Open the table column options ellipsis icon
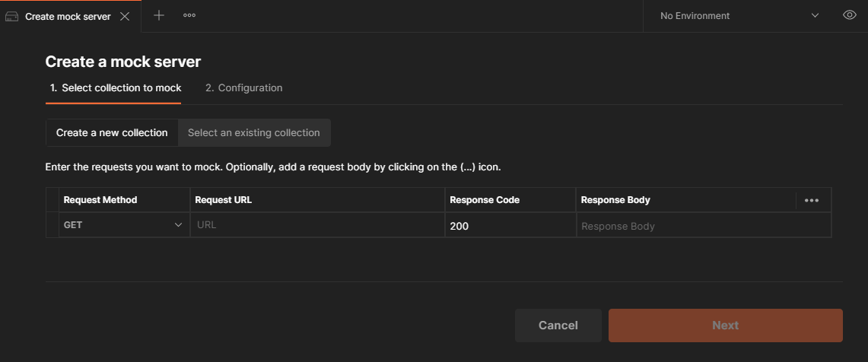This screenshot has width=868, height=362. tap(812, 200)
